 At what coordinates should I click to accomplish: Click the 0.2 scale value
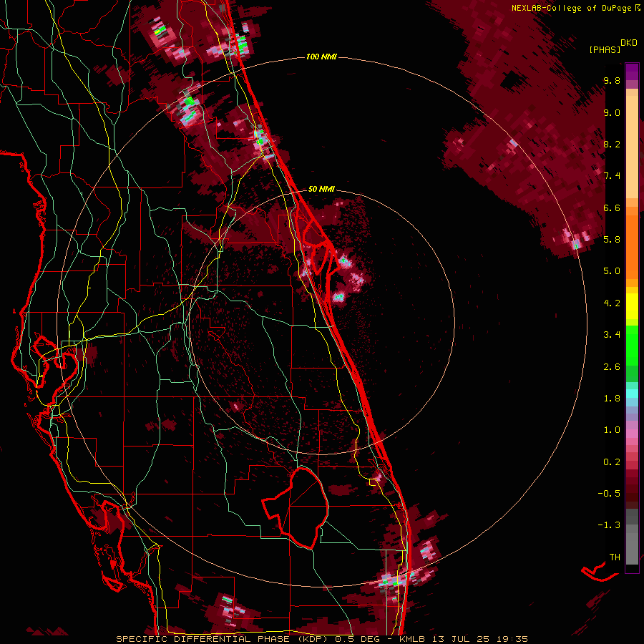point(612,462)
